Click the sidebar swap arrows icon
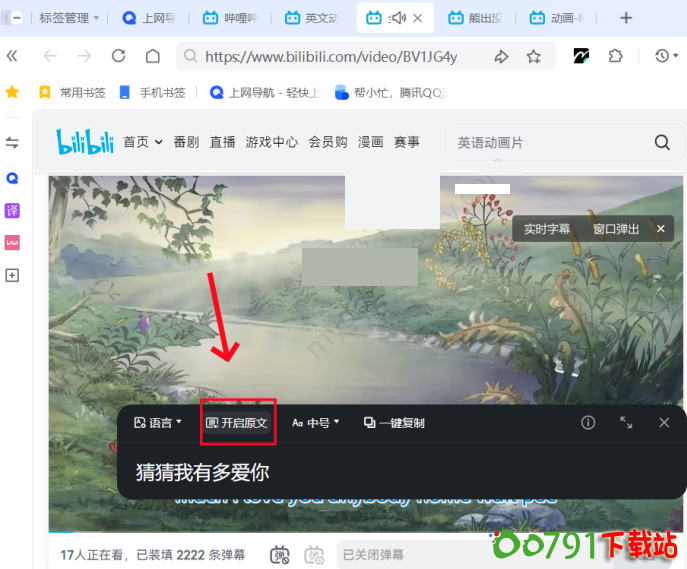The height and width of the screenshot is (569, 687). coord(12,142)
